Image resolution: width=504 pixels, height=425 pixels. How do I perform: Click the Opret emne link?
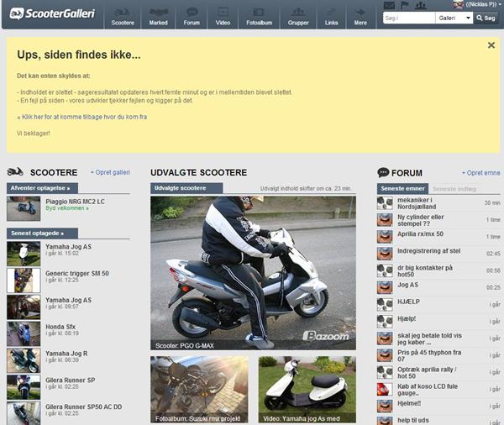481,173
